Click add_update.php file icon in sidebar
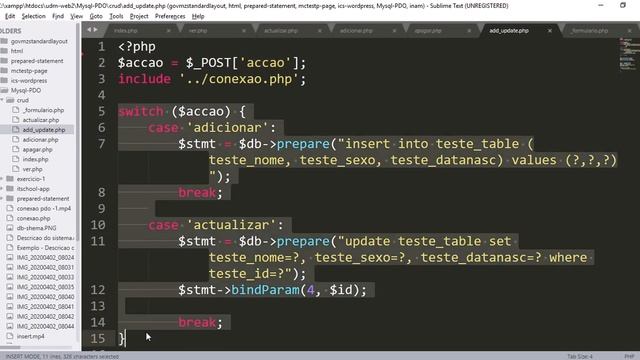The width and height of the screenshot is (640, 360). pyautogui.click(x=16, y=130)
